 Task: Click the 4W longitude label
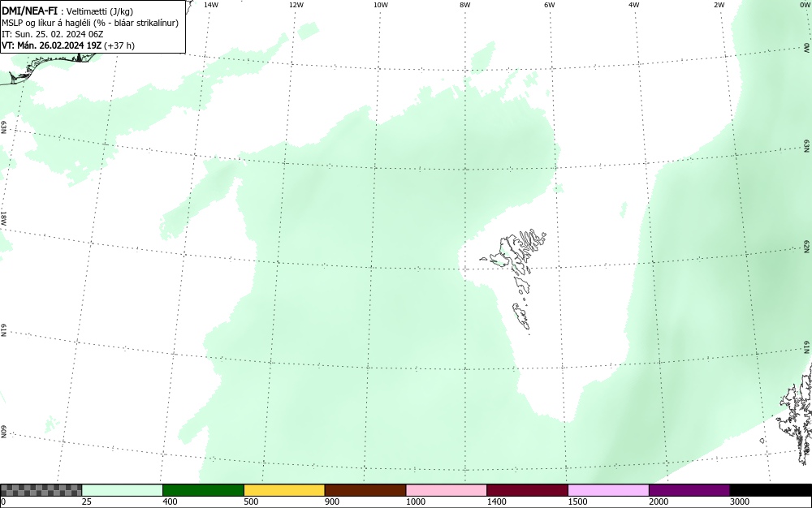[634, 5]
